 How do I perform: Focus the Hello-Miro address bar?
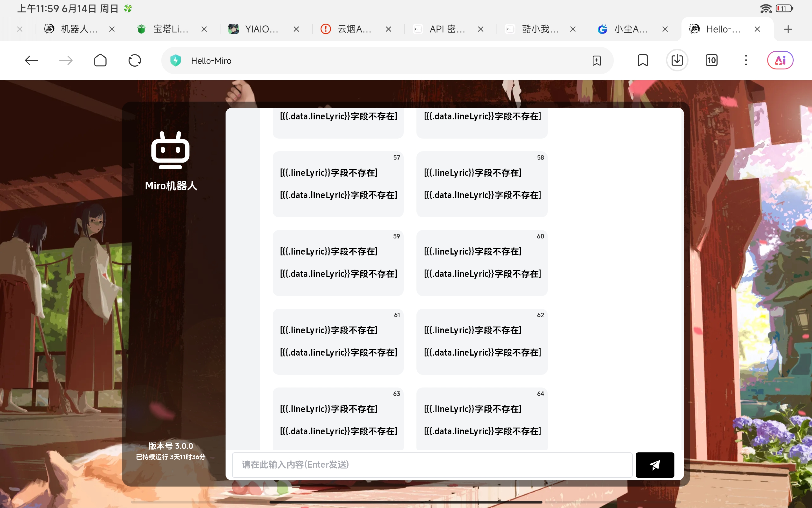(x=387, y=60)
